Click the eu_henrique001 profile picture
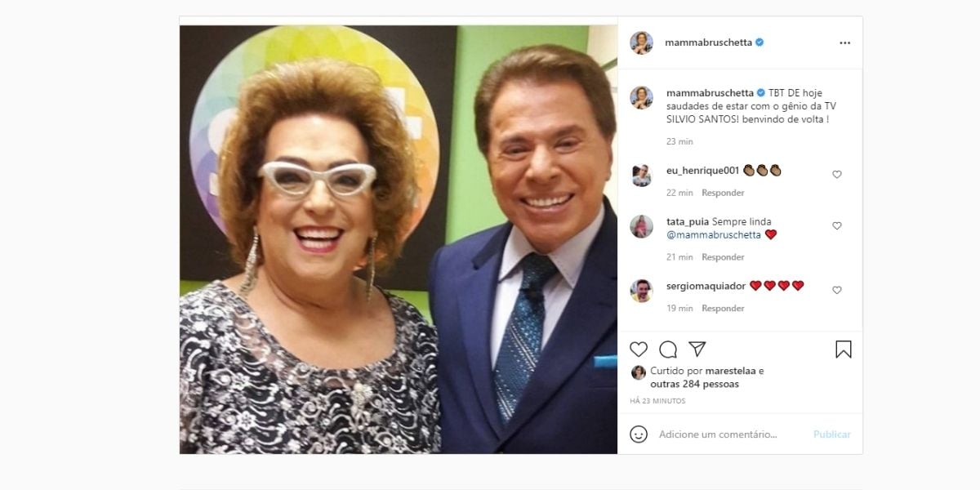This screenshot has width=980, height=490. tap(641, 175)
